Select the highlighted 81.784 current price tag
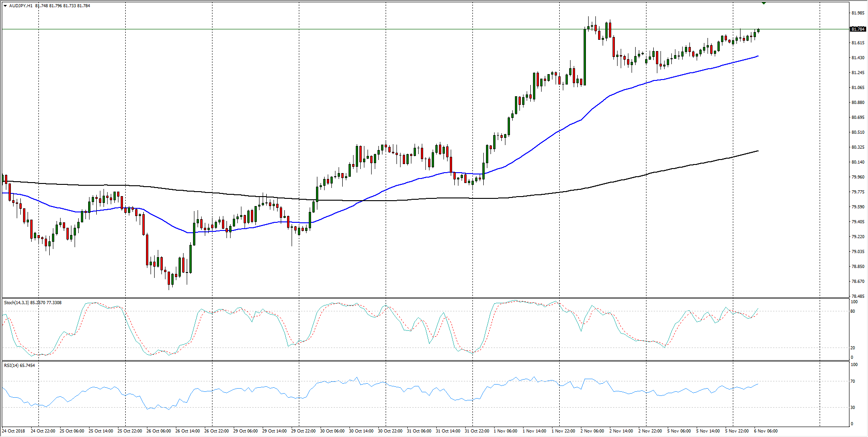This screenshot has width=868, height=437. 858,29
